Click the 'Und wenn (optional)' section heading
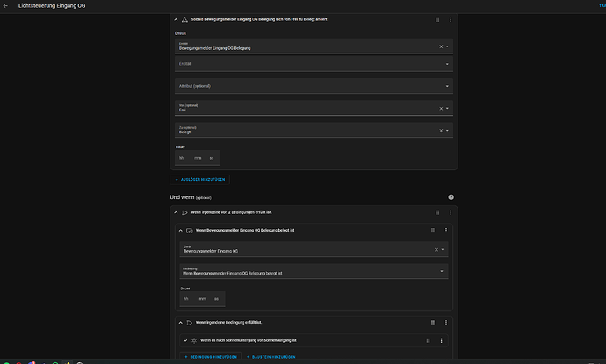Image resolution: width=606 pixels, height=364 pixels. click(191, 197)
